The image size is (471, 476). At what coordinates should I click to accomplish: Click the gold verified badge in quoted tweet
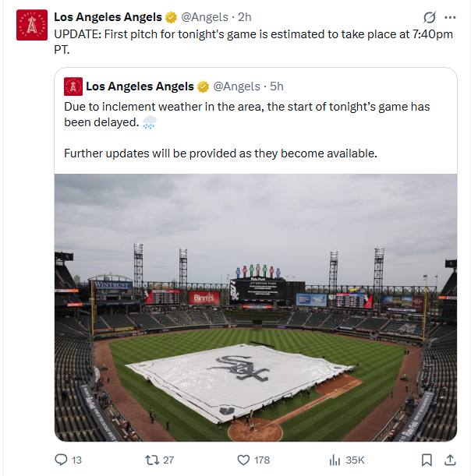coord(203,86)
